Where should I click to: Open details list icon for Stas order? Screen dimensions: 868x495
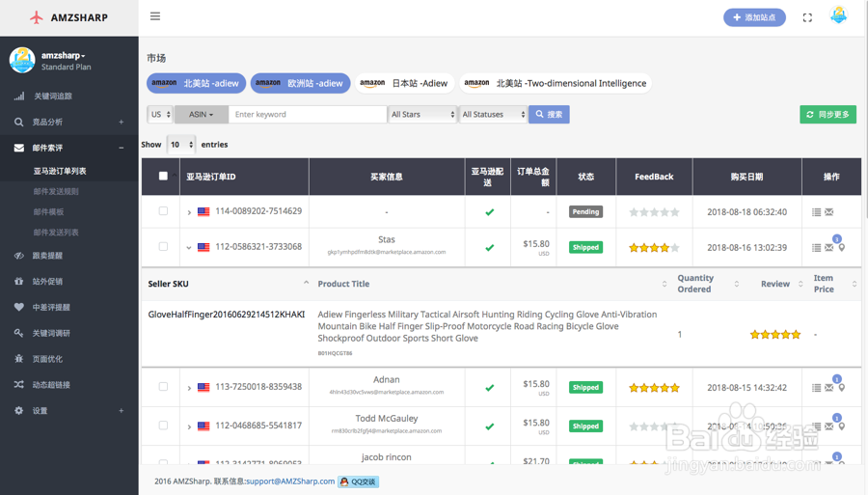point(817,247)
